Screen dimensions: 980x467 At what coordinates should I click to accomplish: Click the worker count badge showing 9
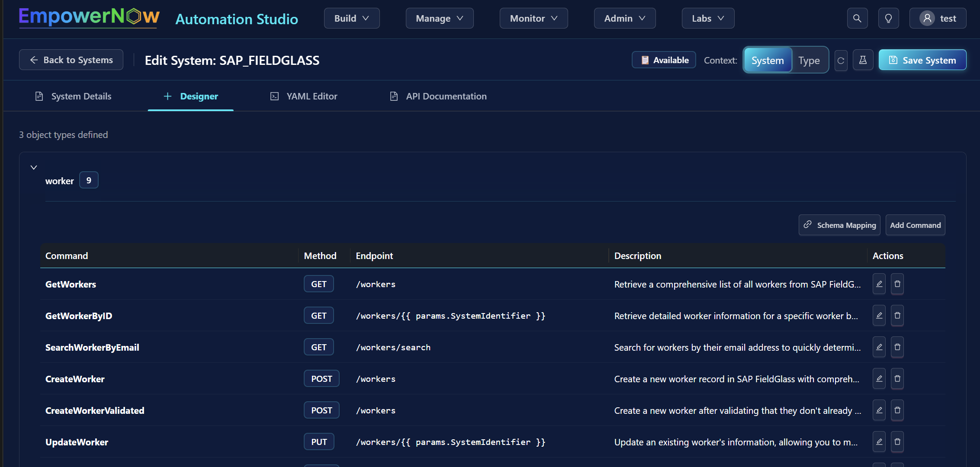88,180
